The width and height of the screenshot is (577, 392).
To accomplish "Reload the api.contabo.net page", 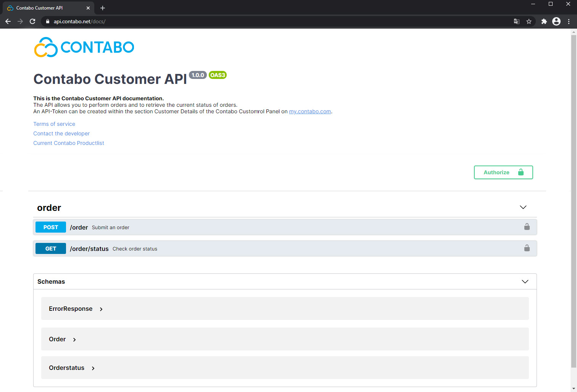I will point(32,21).
